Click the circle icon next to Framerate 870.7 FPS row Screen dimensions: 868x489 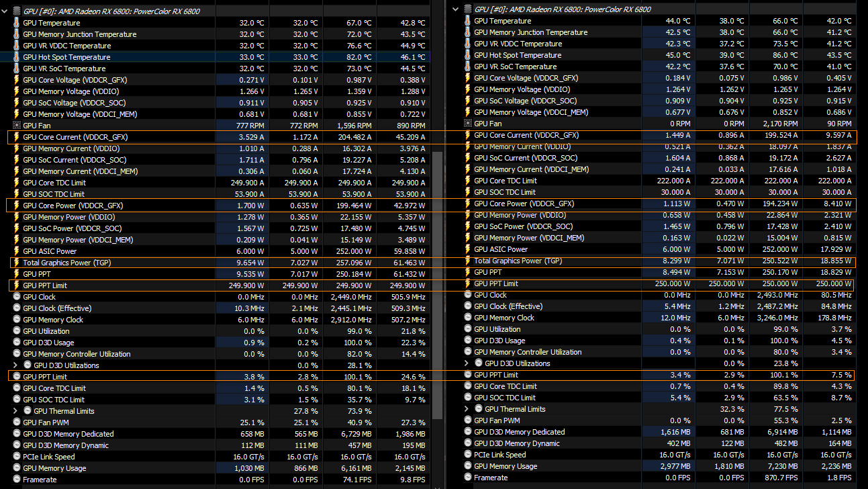(x=467, y=478)
